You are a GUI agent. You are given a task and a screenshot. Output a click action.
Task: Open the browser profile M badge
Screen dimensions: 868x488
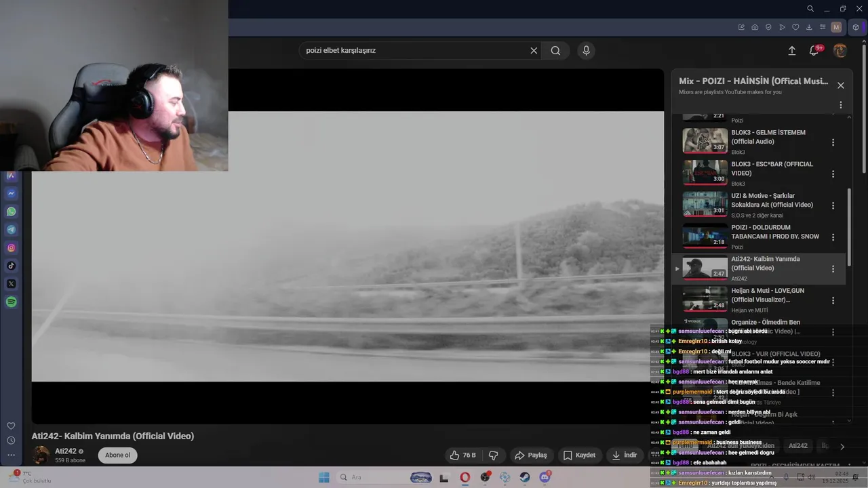[836, 27]
